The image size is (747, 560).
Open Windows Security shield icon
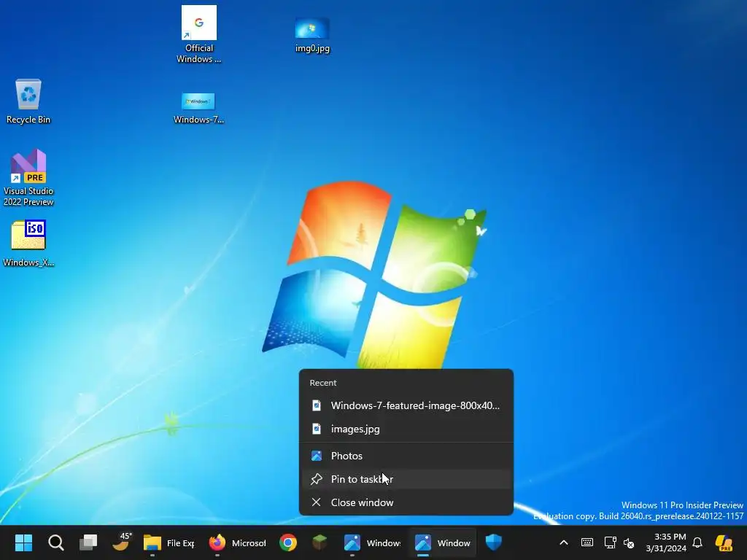coord(494,542)
